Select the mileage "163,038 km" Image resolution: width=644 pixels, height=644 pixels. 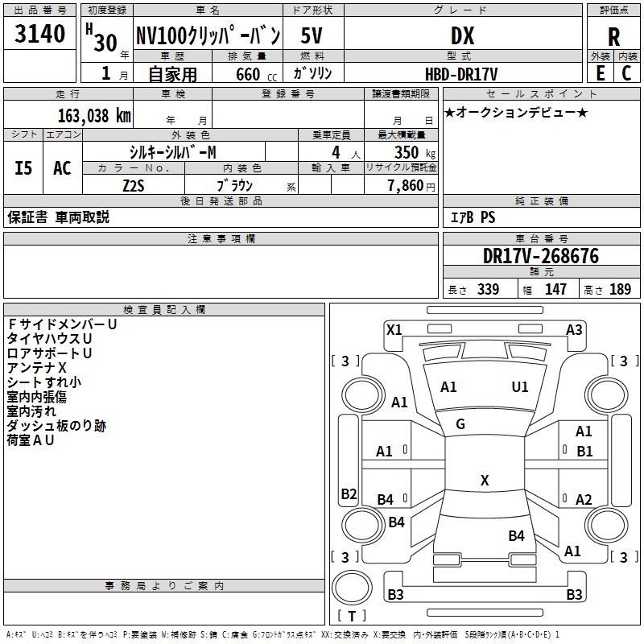(x=94, y=115)
